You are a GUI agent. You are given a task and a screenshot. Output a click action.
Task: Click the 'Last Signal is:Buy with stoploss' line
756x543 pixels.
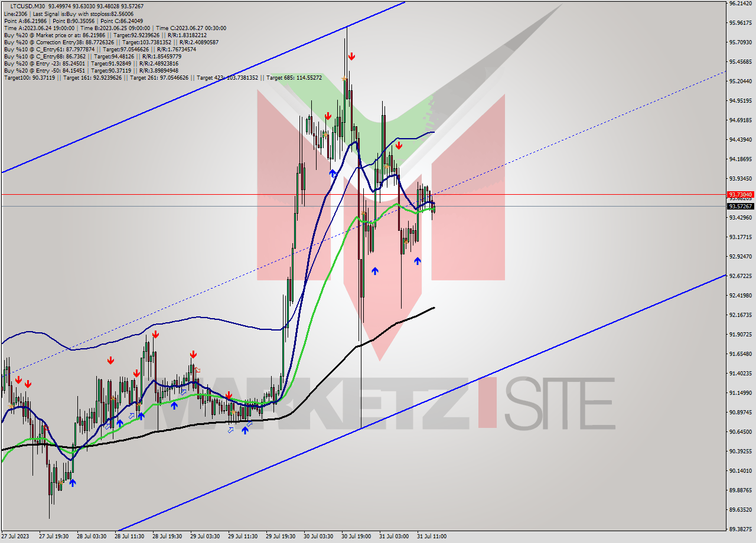(x=83, y=14)
